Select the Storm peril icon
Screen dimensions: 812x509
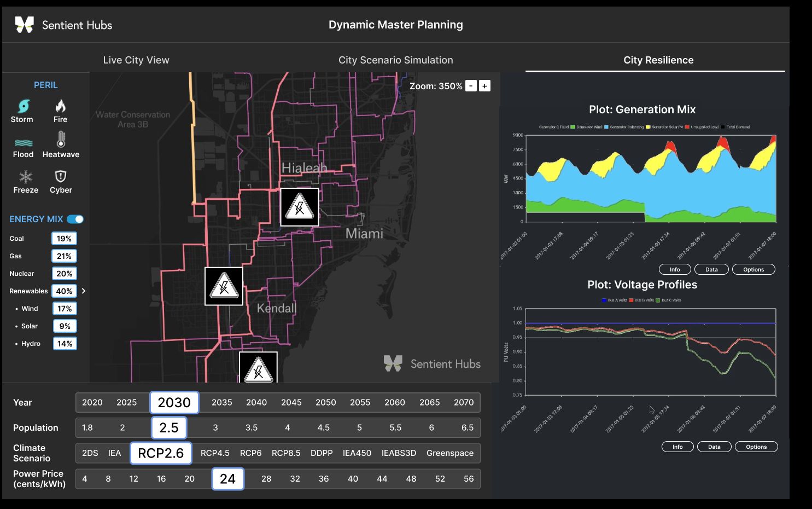point(24,106)
